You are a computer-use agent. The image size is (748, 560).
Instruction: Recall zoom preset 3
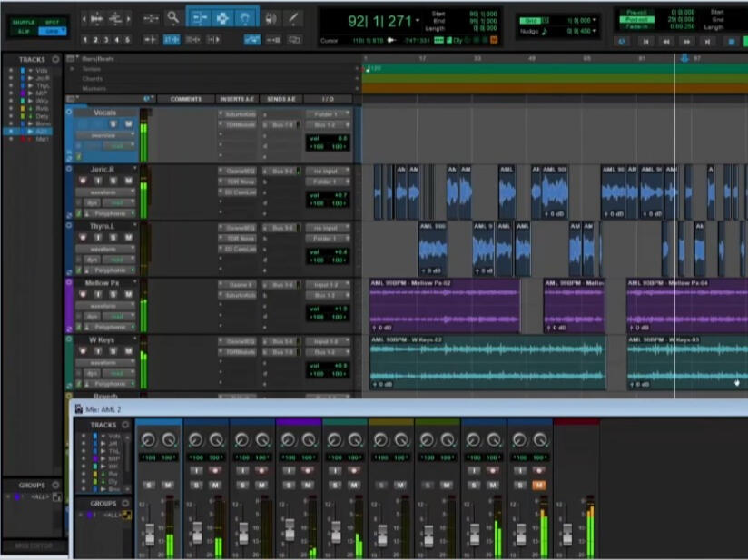pyautogui.click(x=106, y=40)
